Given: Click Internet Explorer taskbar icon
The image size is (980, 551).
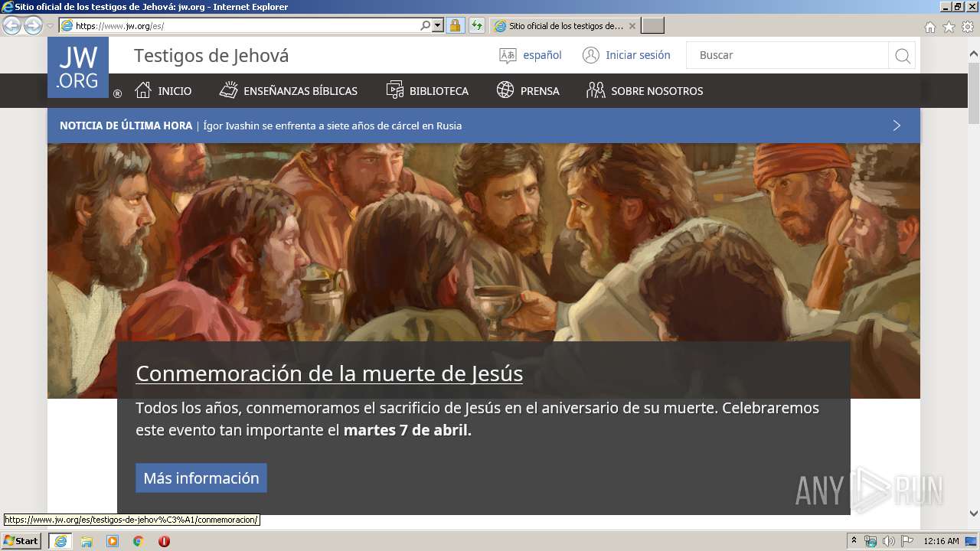Looking at the screenshot, I should tap(60, 541).
